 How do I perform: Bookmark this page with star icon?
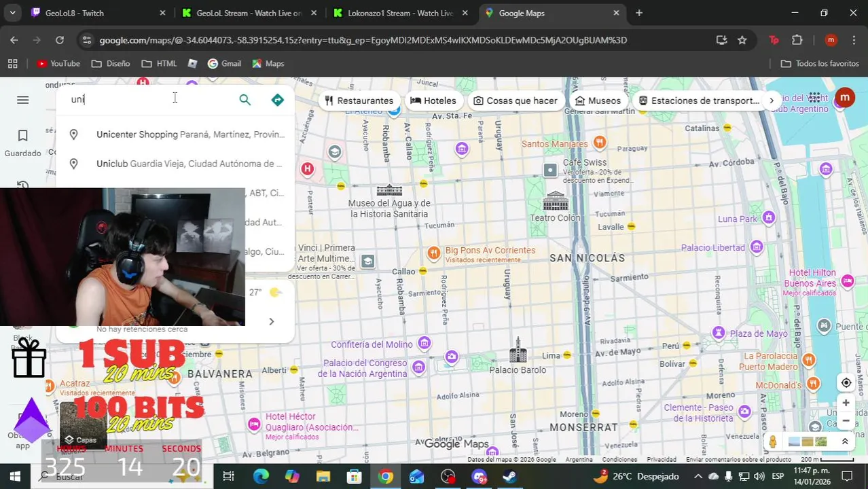tap(742, 40)
